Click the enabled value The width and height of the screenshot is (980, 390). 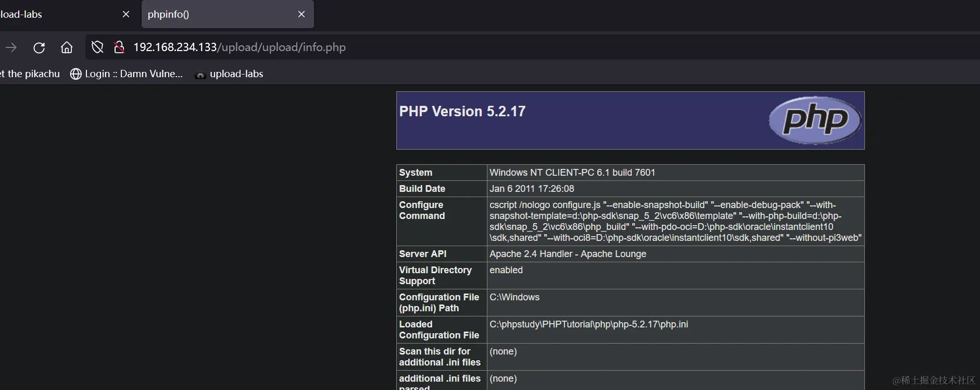pyautogui.click(x=506, y=270)
